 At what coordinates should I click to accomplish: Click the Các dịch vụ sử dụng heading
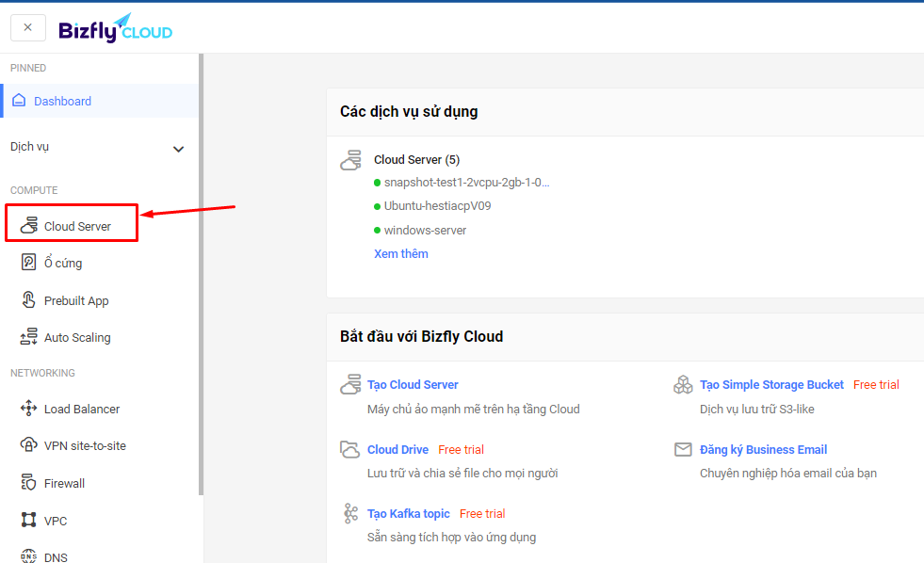[x=409, y=111]
